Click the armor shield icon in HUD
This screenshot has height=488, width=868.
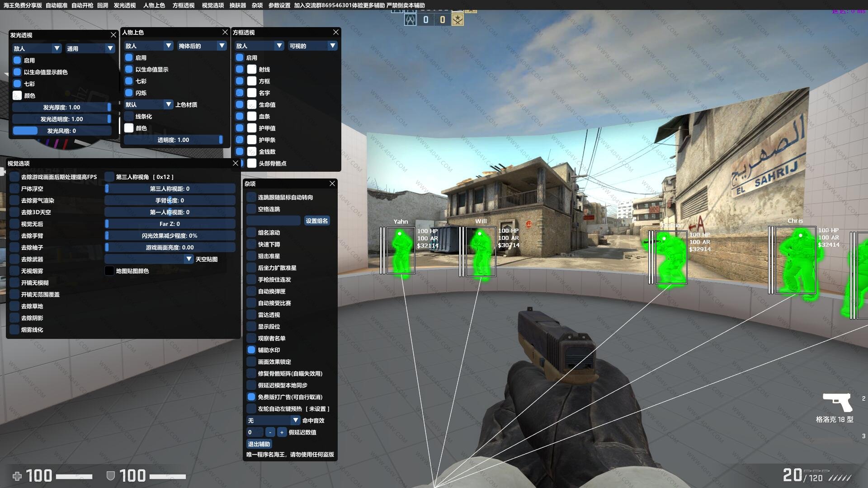[x=110, y=476]
